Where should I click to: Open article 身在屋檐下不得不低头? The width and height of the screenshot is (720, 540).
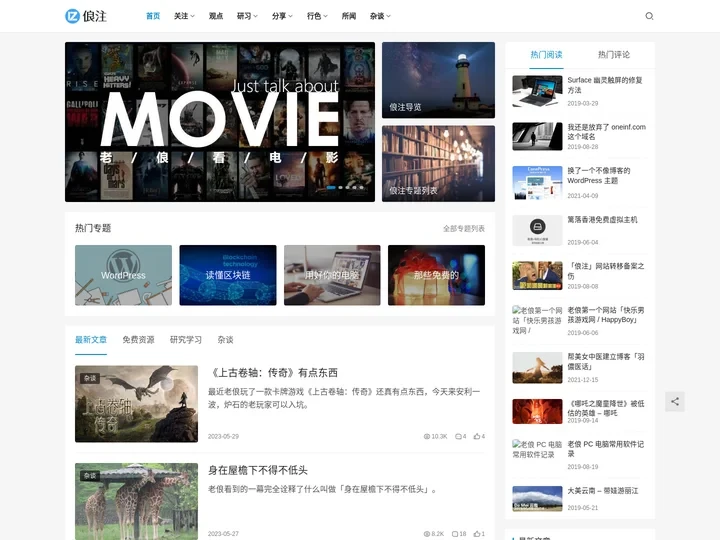pos(258,470)
